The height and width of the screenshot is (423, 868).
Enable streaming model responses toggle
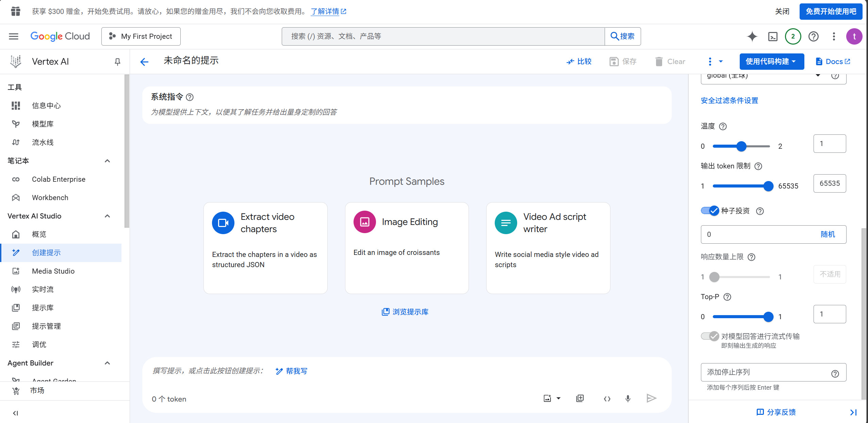click(x=710, y=336)
